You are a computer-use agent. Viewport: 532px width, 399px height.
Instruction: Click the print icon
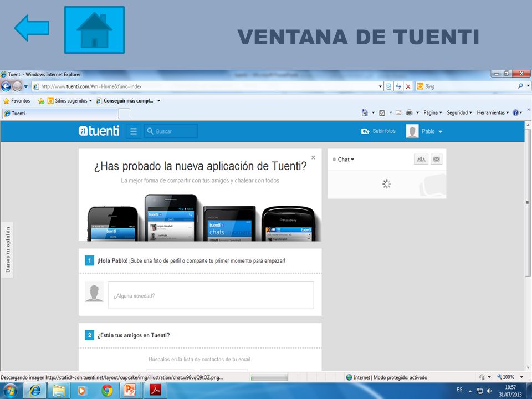point(409,112)
